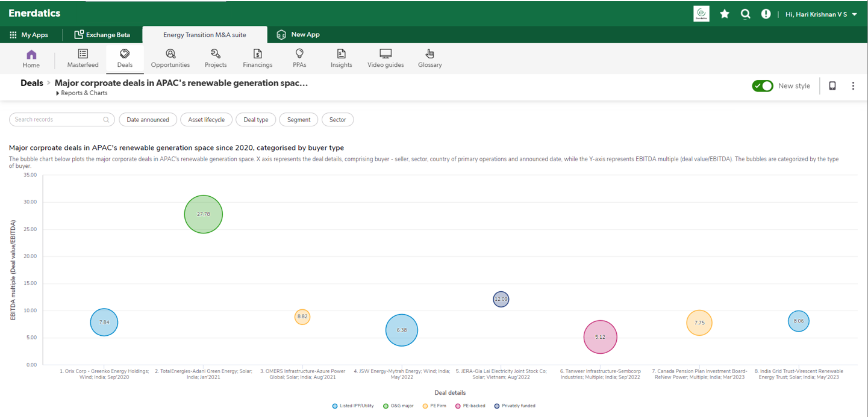Switch to the Exchange Beta tab
Viewport: 868px width, 417px height.
[102, 35]
